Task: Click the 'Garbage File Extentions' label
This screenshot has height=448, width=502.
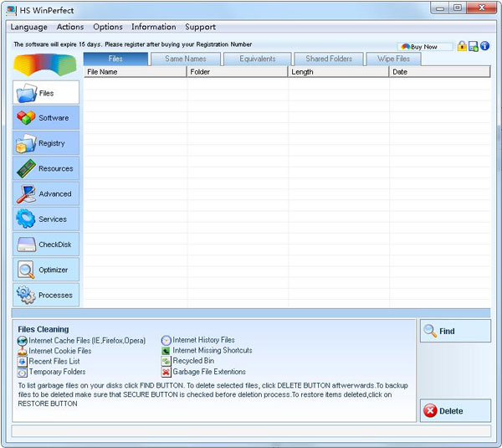Action: coord(209,372)
